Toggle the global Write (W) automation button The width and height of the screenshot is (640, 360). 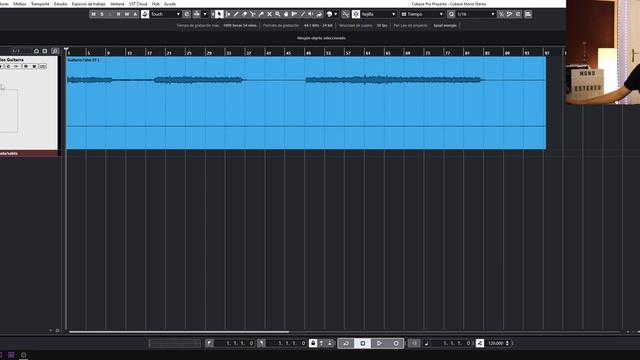(x=127, y=14)
